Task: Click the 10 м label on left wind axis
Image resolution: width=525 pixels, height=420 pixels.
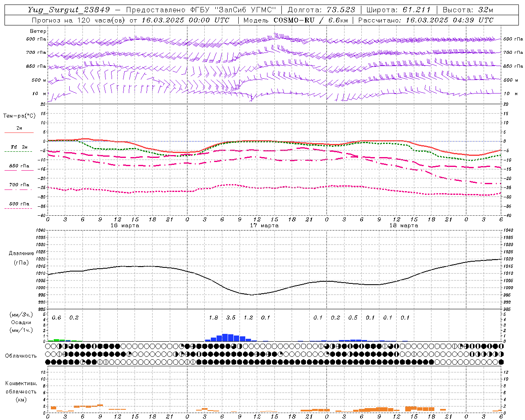Action: click(39, 94)
